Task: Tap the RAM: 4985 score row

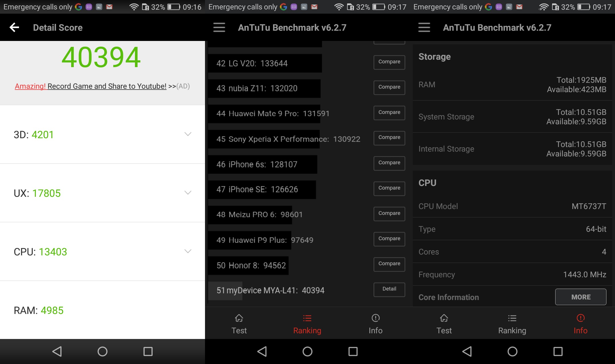Action: [x=102, y=310]
